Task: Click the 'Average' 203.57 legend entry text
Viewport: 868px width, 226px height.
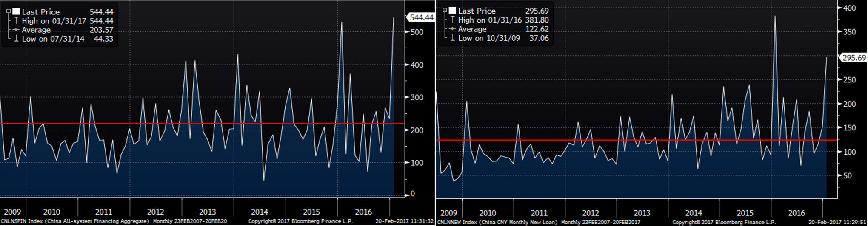Action: click(x=36, y=30)
